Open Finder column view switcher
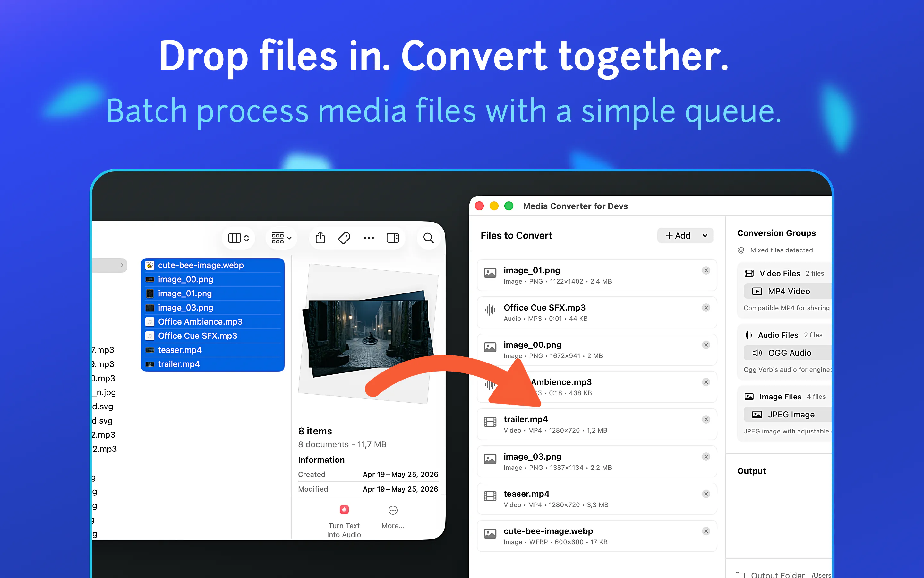The image size is (924, 578). (239, 238)
